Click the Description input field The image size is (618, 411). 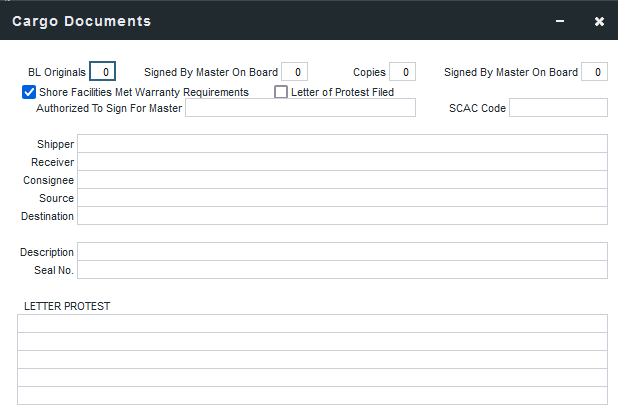(x=342, y=252)
